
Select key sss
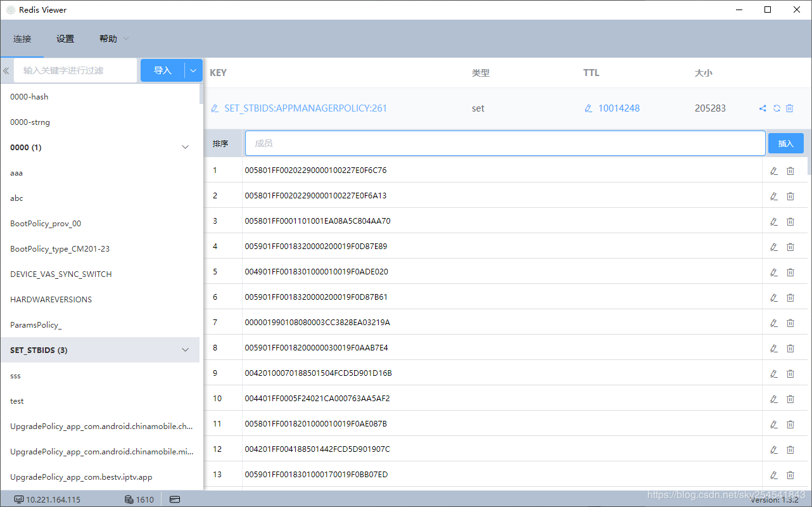tap(100, 375)
